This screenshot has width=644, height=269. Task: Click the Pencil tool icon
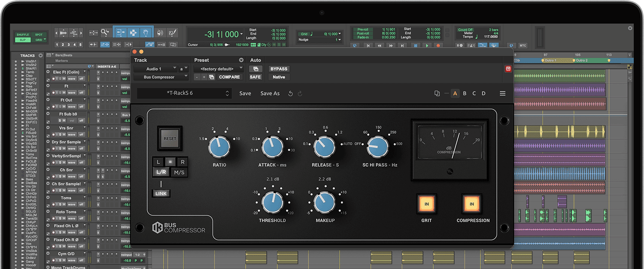(x=173, y=33)
